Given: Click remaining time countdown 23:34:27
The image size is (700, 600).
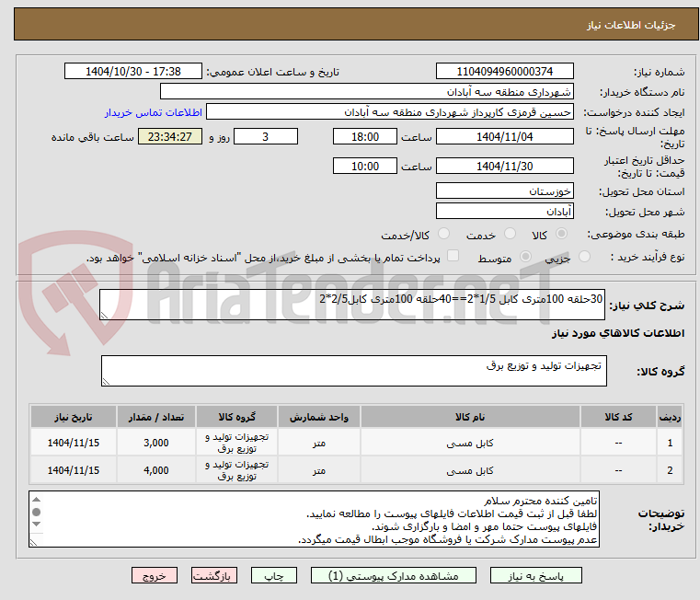Looking at the screenshot, I should (170, 136).
